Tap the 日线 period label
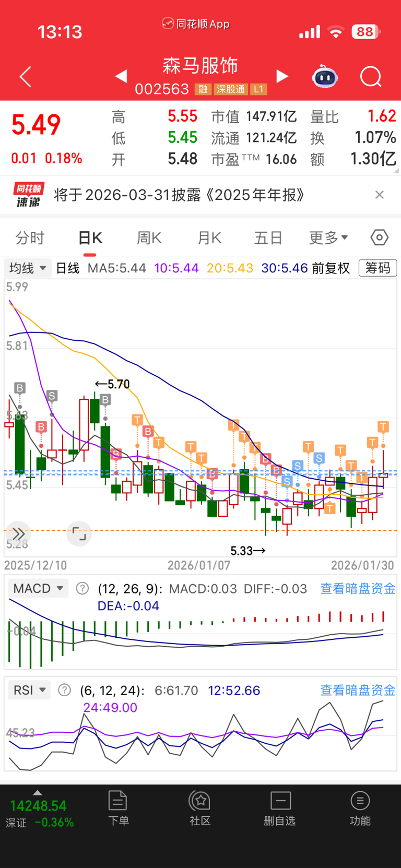 click(x=68, y=268)
